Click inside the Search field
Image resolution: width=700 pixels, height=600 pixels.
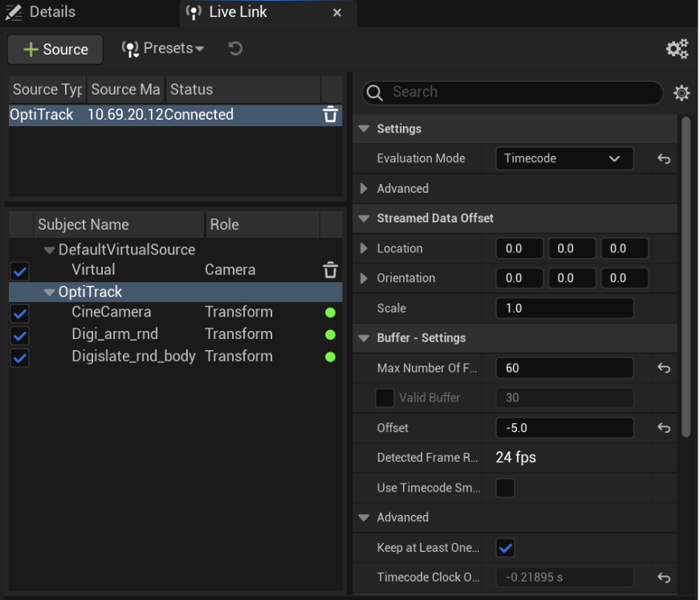[x=511, y=93]
